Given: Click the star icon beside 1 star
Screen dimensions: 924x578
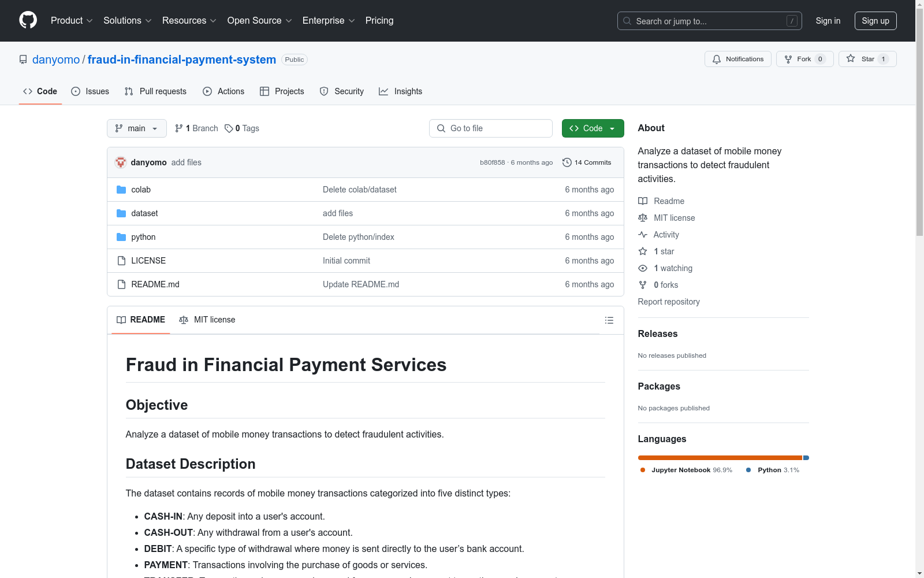Looking at the screenshot, I should coord(643,251).
